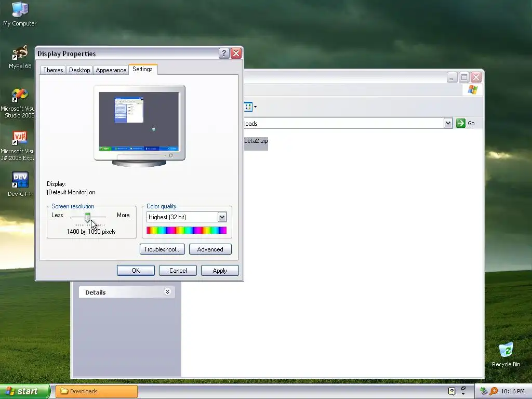Click the monitor preview image

[139, 126]
